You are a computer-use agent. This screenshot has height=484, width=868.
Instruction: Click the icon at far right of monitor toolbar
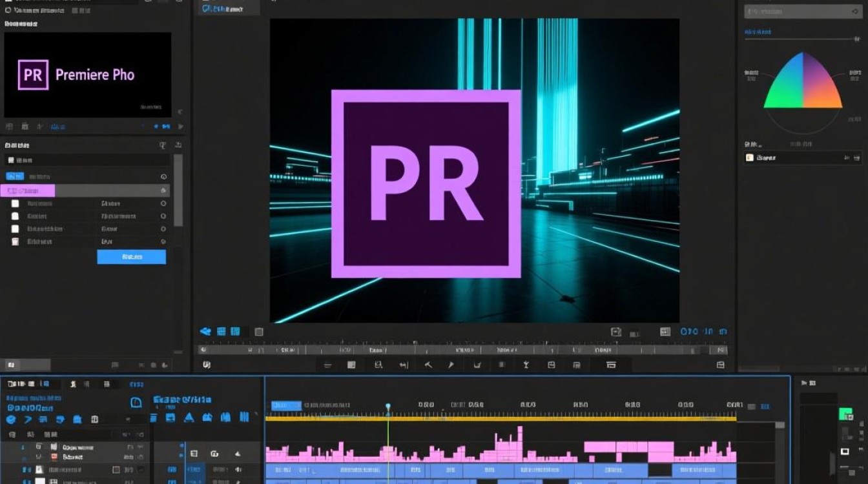point(721,365)
